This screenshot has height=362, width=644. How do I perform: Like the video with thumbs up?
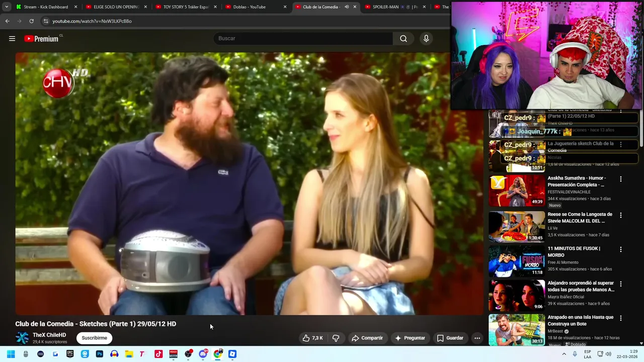[x=312, y=338]
